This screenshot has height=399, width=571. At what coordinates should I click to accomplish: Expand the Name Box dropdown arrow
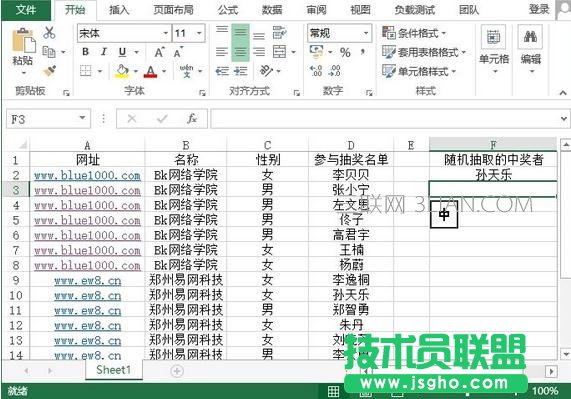click(82, 118)
